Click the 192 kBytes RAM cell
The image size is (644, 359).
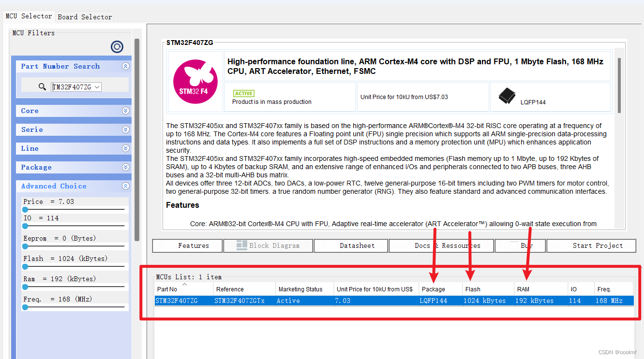click(x=541, y=301)
